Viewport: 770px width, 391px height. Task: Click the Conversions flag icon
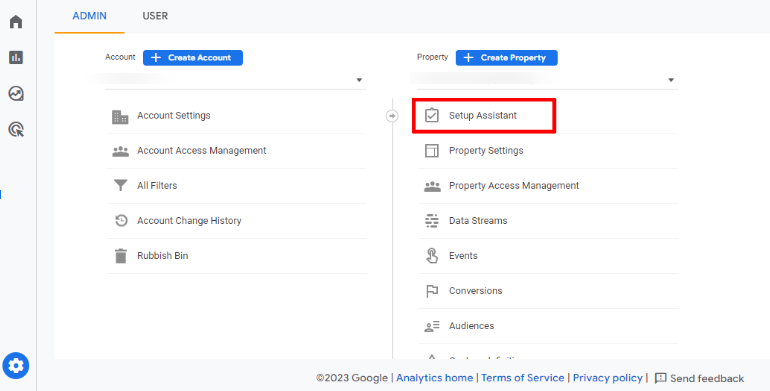pyautogui.click(x=432, y=291)
